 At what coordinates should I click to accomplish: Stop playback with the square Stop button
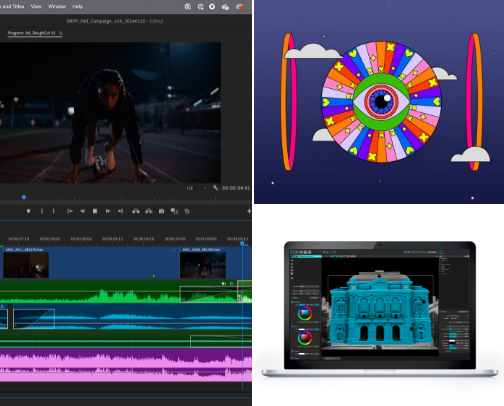[95, 211]
